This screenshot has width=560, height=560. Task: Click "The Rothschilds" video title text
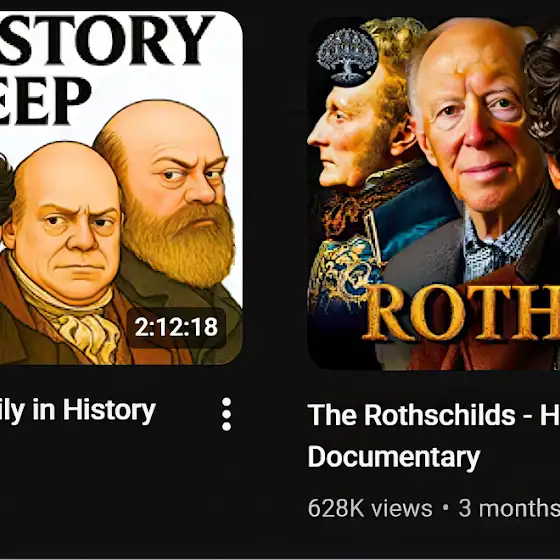(411, 415)
